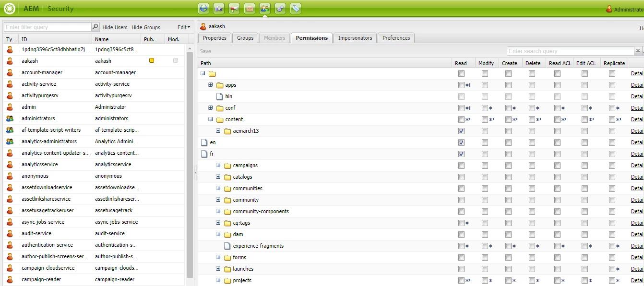Click the account-manager user icon
Image resolution: width=644 pixels, height=286 pixels.
[10, 72]
